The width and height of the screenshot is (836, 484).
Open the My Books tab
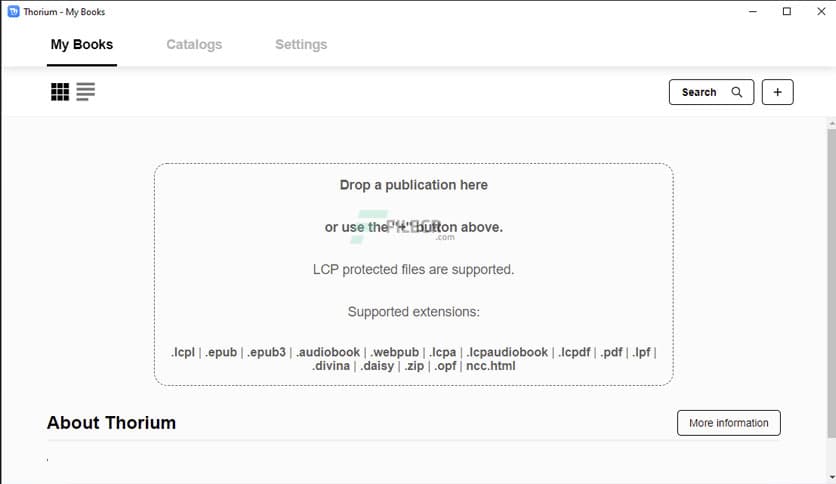[82, 44]
